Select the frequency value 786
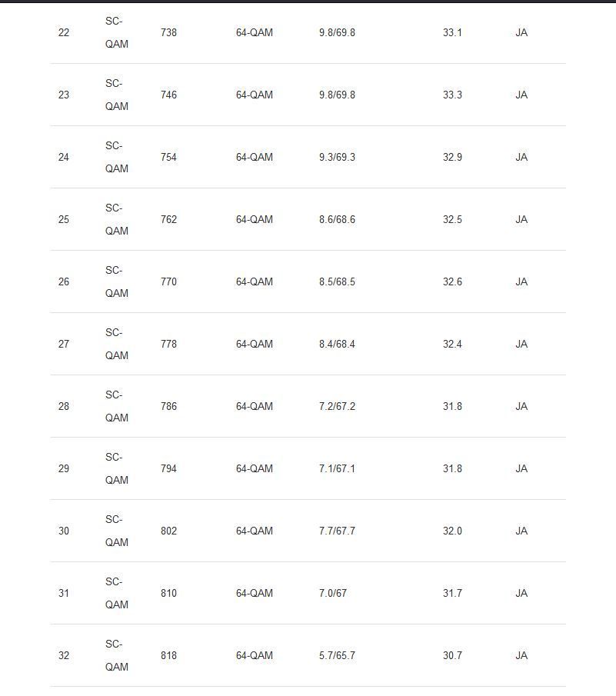 pyautogui.click(x=168, y=407)
